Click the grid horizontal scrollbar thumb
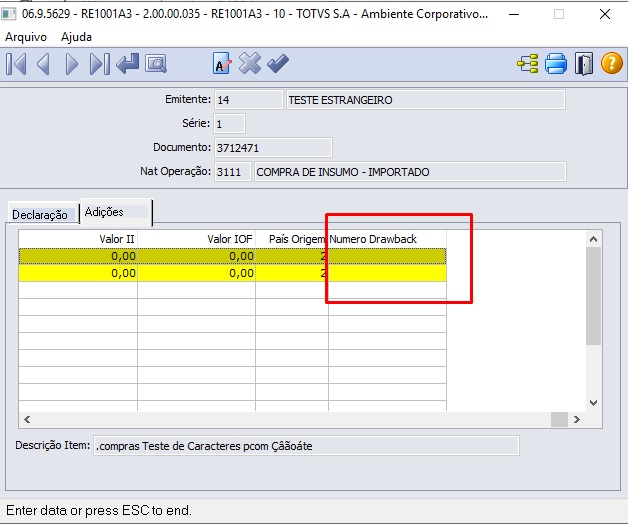 [x=560, y=419]
